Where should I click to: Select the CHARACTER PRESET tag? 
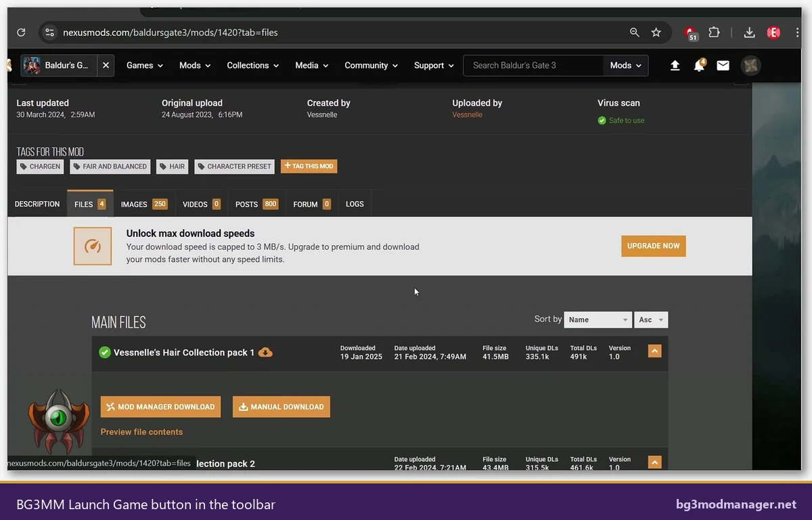tap(234, 167)
